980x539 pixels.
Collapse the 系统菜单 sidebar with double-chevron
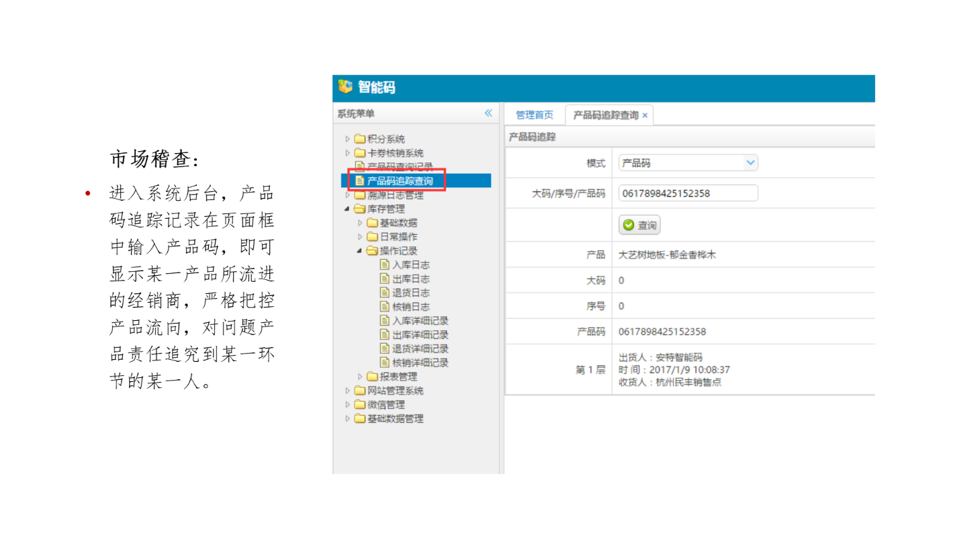tap(488, 113)
